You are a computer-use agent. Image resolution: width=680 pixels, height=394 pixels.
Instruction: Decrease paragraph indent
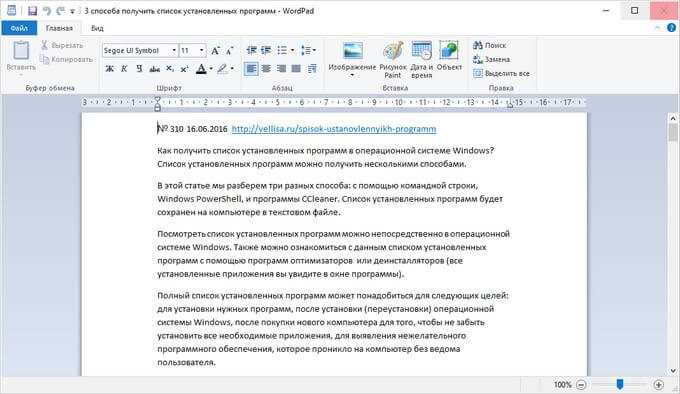[252, 50]
